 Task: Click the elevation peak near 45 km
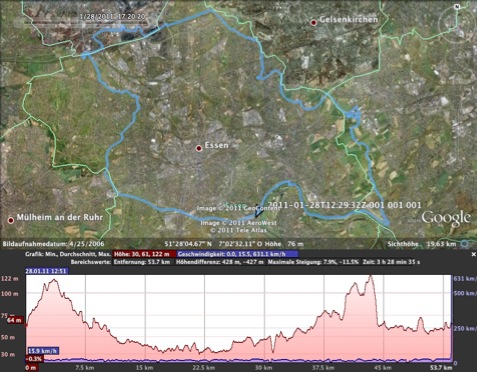pos(370,276)
